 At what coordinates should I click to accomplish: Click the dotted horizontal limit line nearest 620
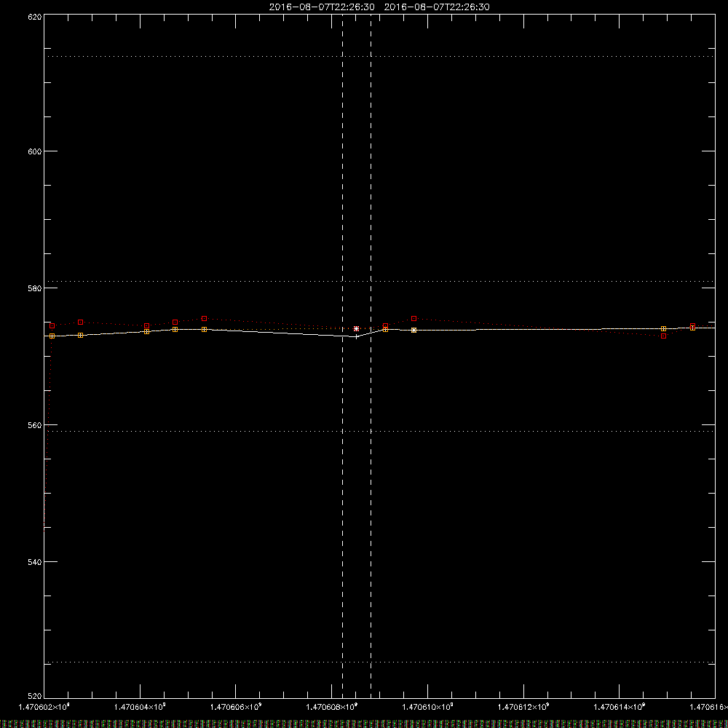click(x=379, y=57)
